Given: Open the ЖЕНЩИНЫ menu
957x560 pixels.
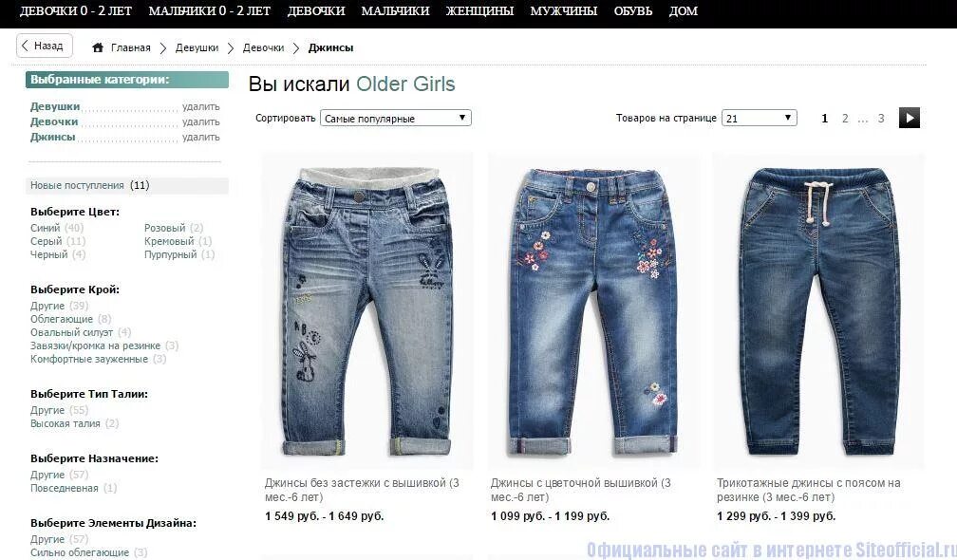Looking at the screenshot, I should click(479, 11).
